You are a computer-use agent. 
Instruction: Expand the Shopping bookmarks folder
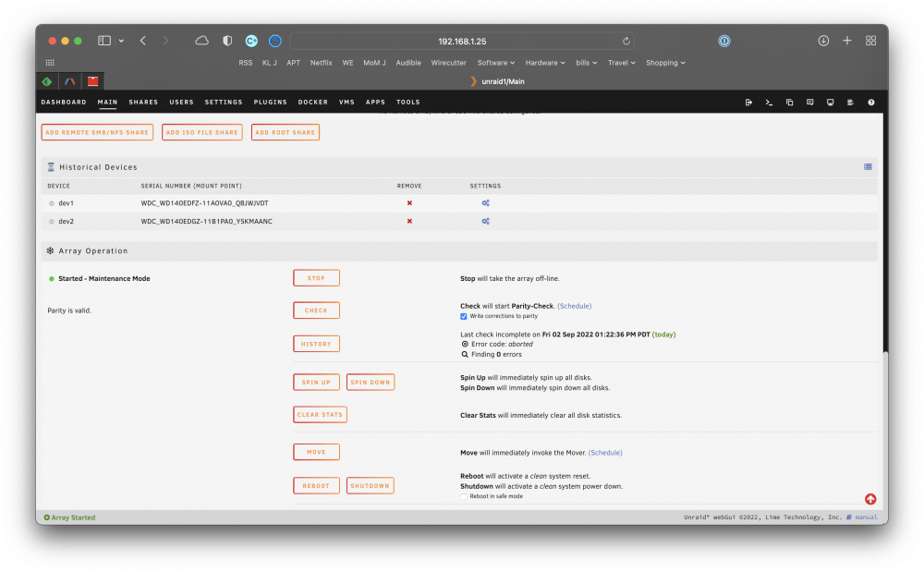665,63
